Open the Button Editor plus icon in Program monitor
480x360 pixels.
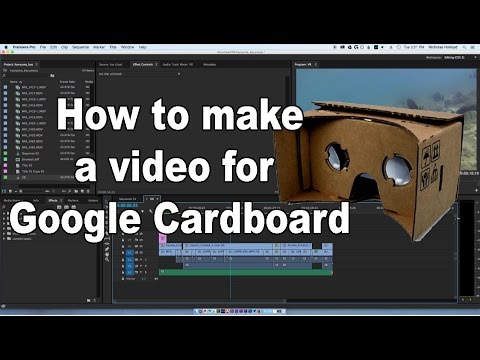click(476, 190)
